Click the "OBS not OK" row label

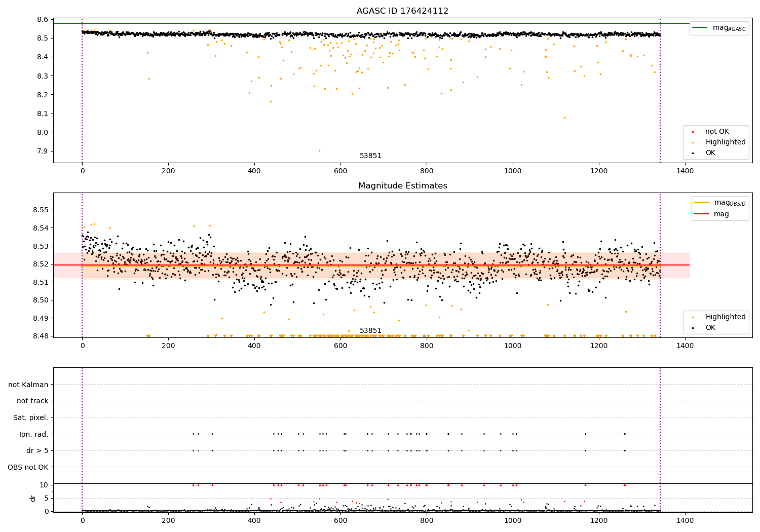[28, 467]
